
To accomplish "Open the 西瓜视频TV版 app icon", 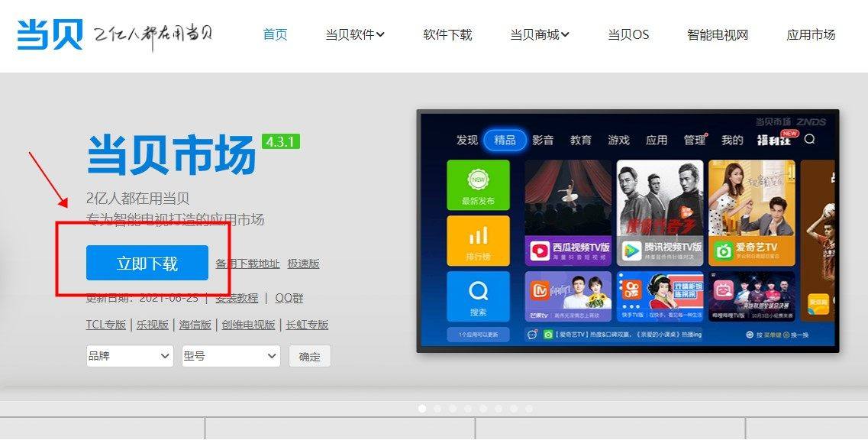I will 540,250.
